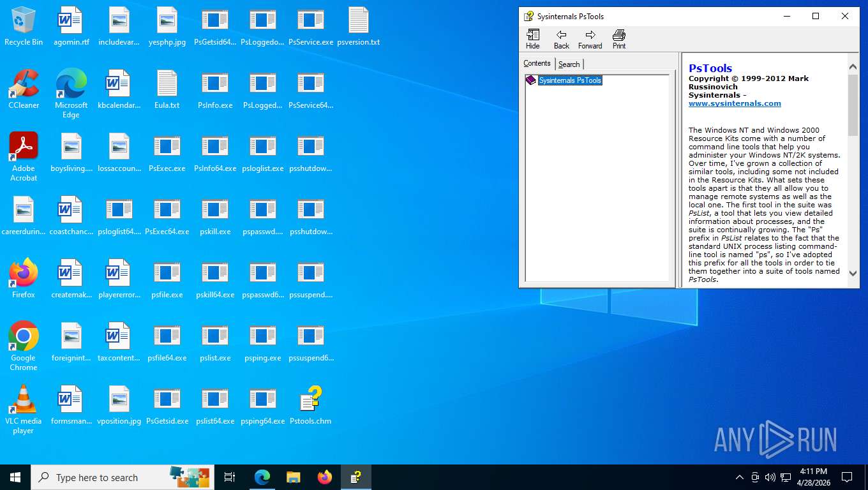Launch Edge from the taskbar
The width and height of the screenshot is (868, 490).
click(x=262, y=477)
